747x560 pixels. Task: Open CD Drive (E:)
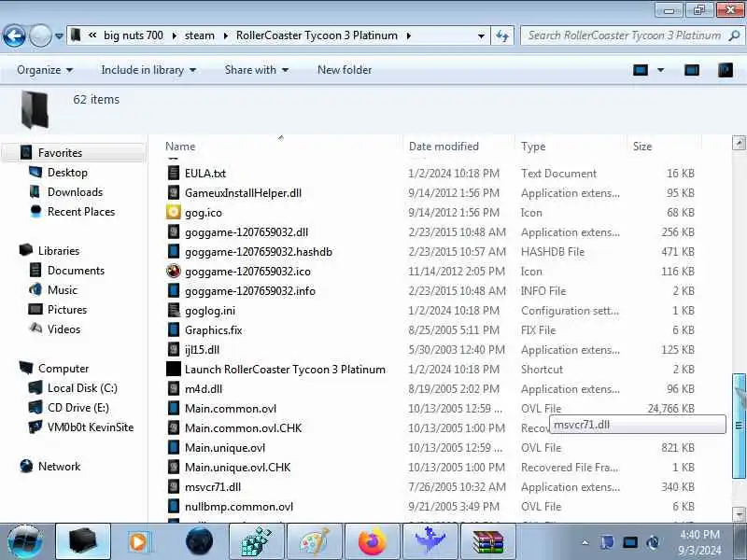point(78,407)
